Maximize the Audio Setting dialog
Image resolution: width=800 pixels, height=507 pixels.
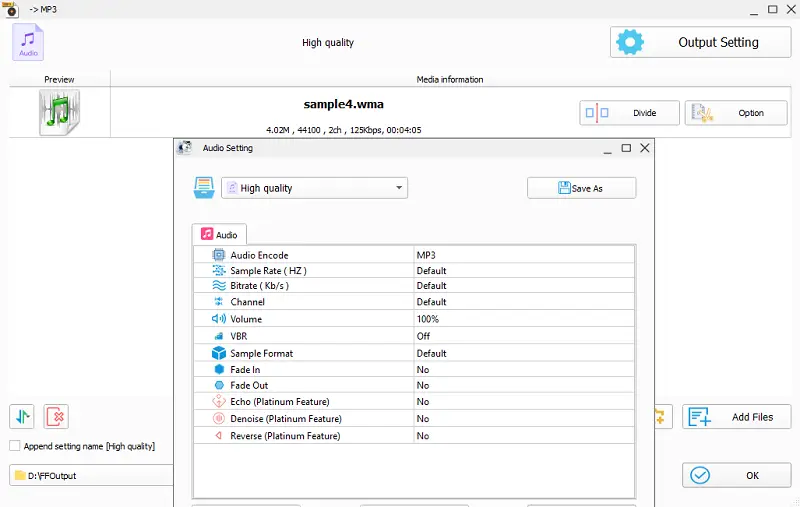click(626, 148)
